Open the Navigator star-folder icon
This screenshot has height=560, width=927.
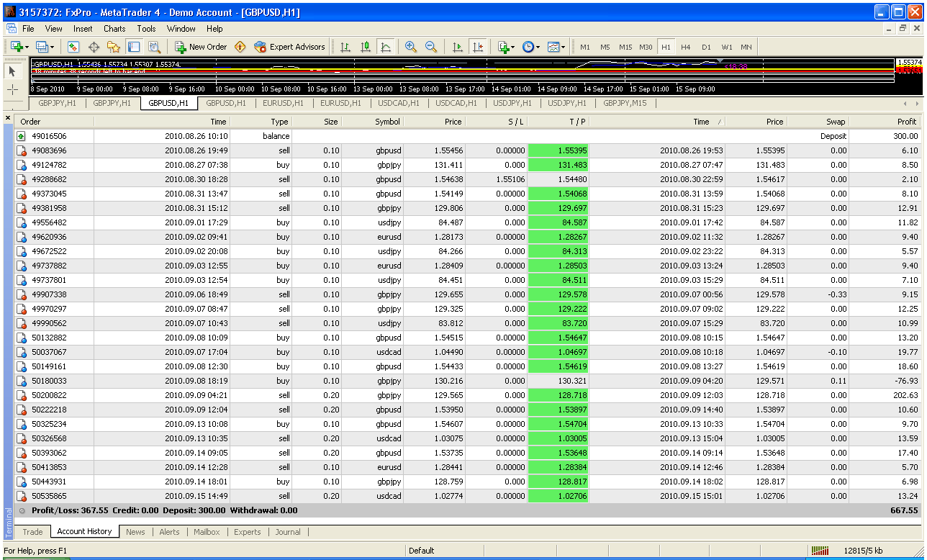(x=113, y=47)
